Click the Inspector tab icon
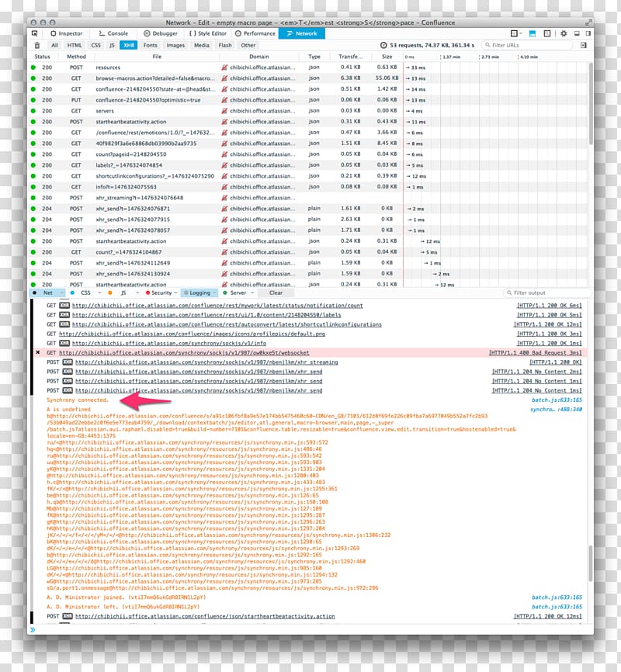 (x=54, y=33)
